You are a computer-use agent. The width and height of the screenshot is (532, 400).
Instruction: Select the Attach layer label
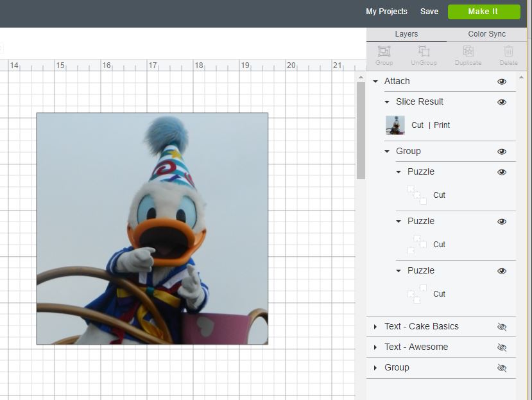(x=397, y=81)
